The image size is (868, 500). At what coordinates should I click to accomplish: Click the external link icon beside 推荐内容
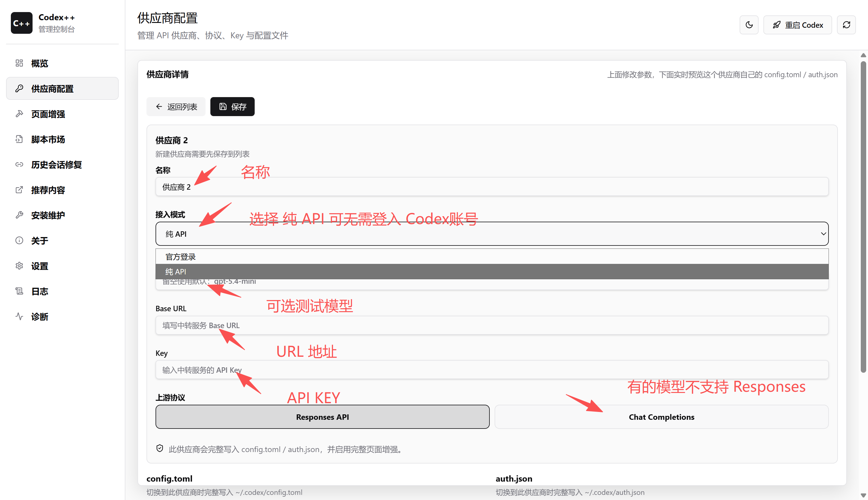click(x=19, y=190)
